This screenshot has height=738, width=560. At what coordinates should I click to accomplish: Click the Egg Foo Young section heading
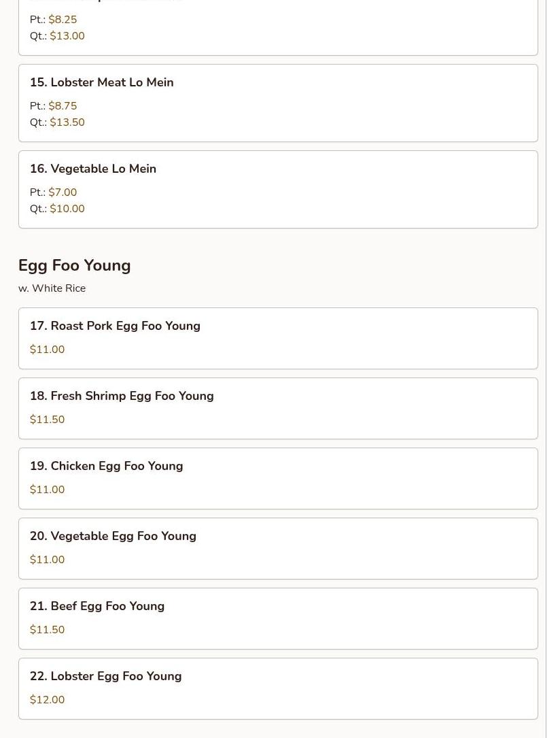75,265
